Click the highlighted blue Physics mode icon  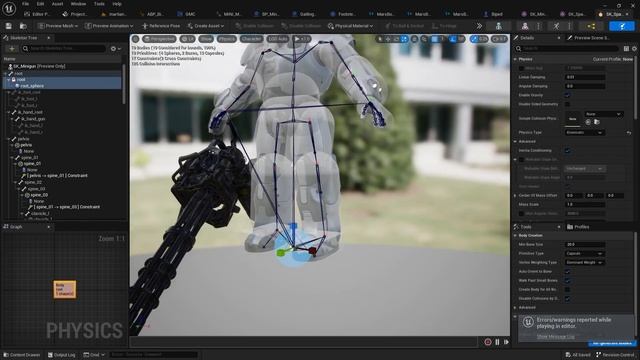622,26
